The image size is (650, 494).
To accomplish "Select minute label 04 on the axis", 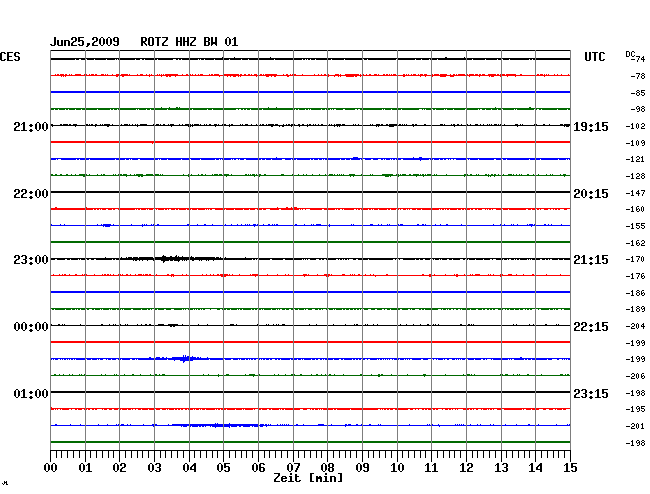I will [x=189, y=468].
